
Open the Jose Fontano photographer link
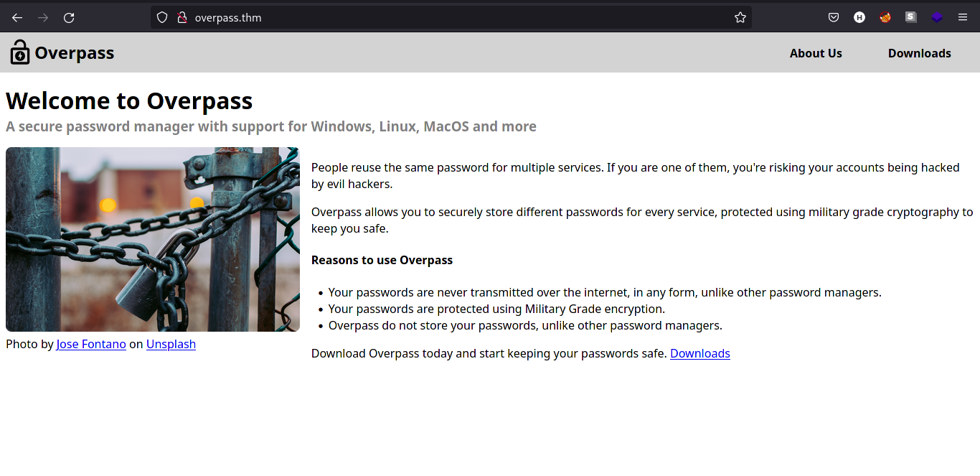91,344
